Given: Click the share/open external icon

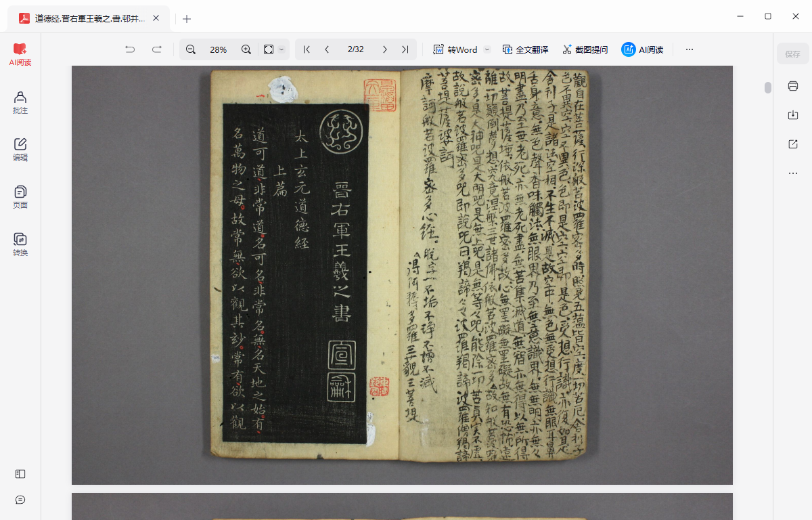Looking at the screenshot, I should click(x=793, y=144).
